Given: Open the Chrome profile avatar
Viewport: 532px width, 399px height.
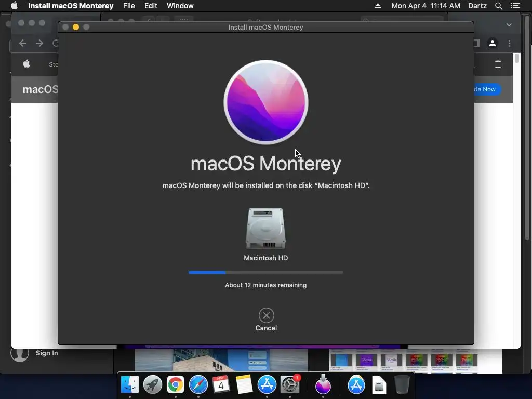Looking at the screenshot, I should click(x=493, y=43).
